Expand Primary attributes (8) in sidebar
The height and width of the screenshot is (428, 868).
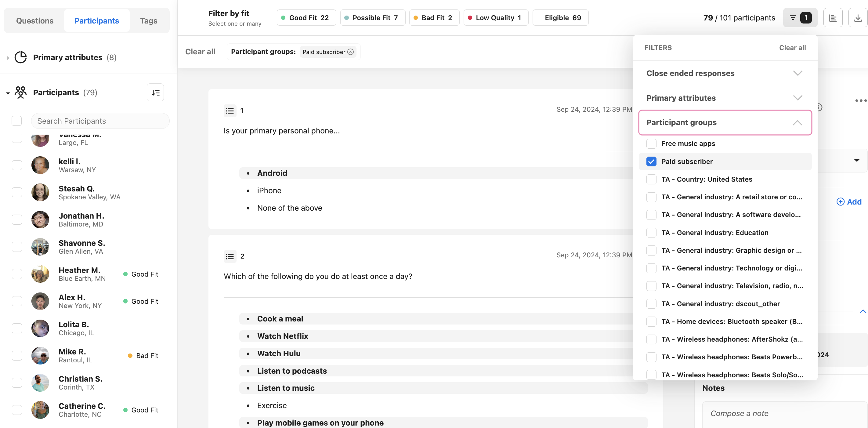click(x=8, y=58)
